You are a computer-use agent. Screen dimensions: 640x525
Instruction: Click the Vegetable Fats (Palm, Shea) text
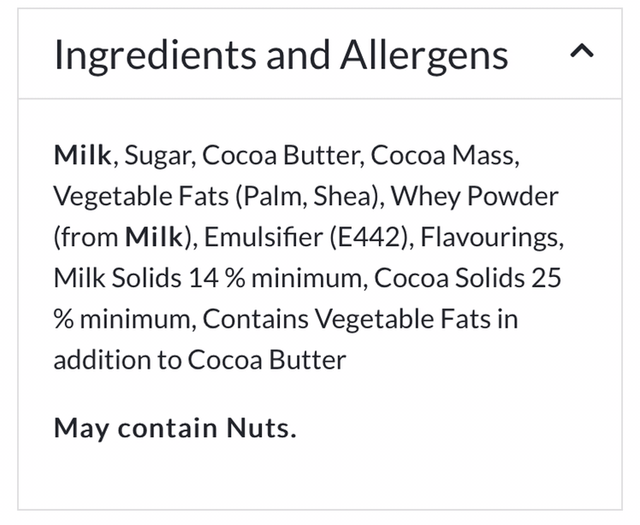click(x=215, y=197)
